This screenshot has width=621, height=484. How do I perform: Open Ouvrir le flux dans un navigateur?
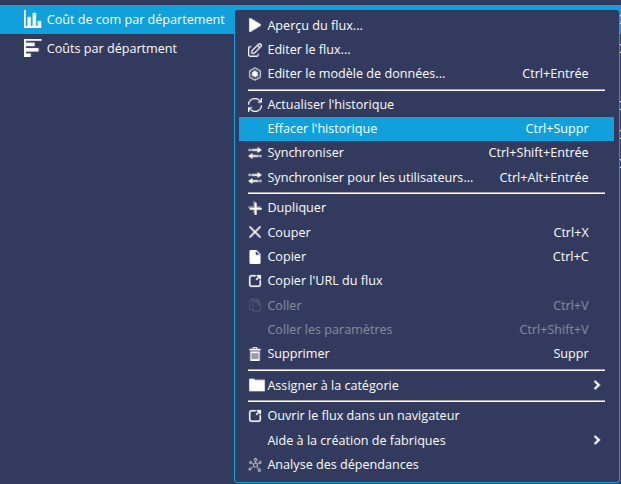[x=363, y=415]
